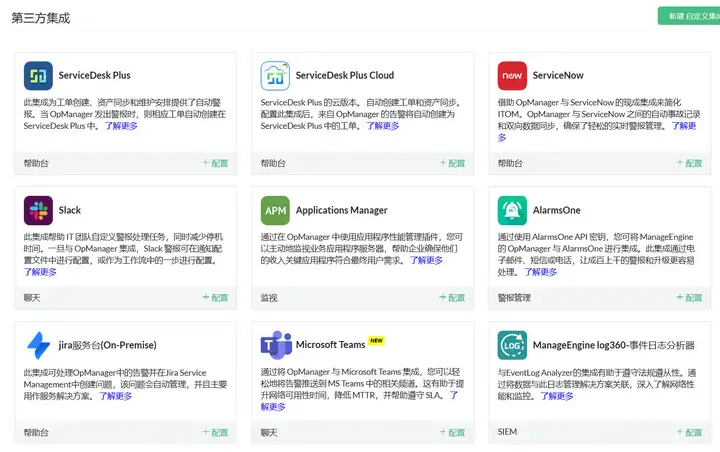
Task: Configure the ServiceDesk Plus Cloud integration
Action: pyautogui.click(x=452, y=163)
